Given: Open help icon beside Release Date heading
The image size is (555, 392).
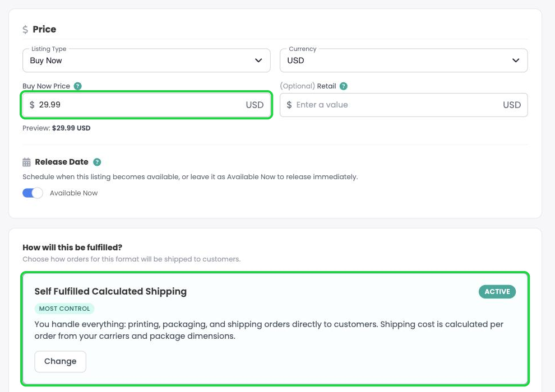Looking at the screenshot, I should coord(97,162).
